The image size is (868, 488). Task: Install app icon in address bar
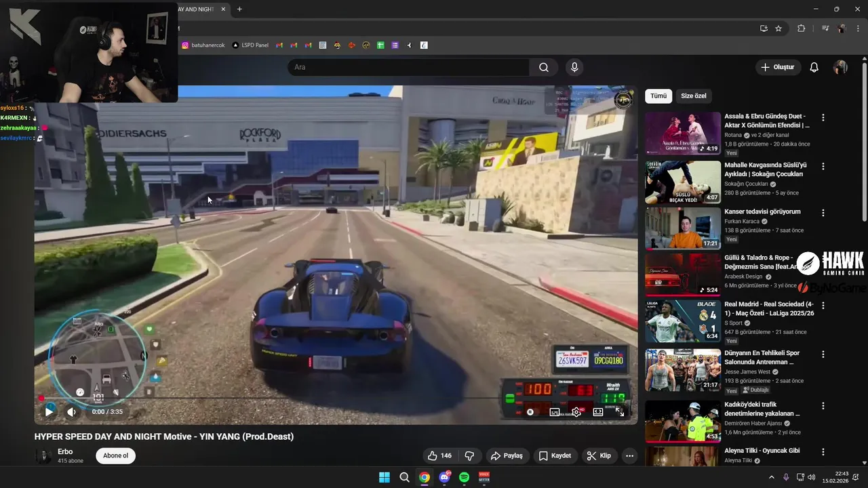pos(764,28)
